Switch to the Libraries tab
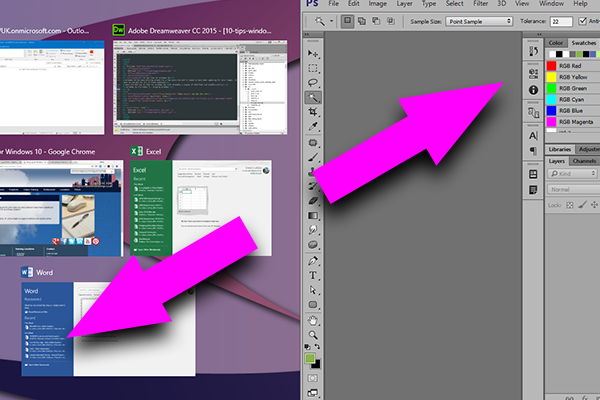The height and width of the screenshot is (400, 600). point(559,149)
